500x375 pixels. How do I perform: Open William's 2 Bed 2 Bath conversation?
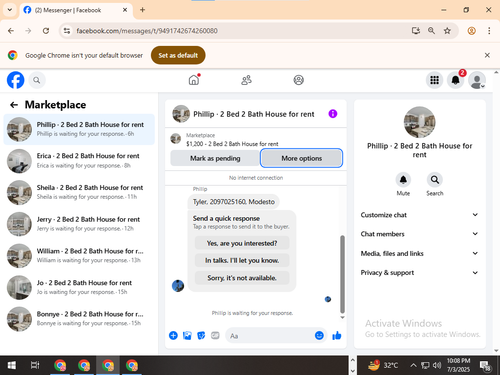pos(79,256)
